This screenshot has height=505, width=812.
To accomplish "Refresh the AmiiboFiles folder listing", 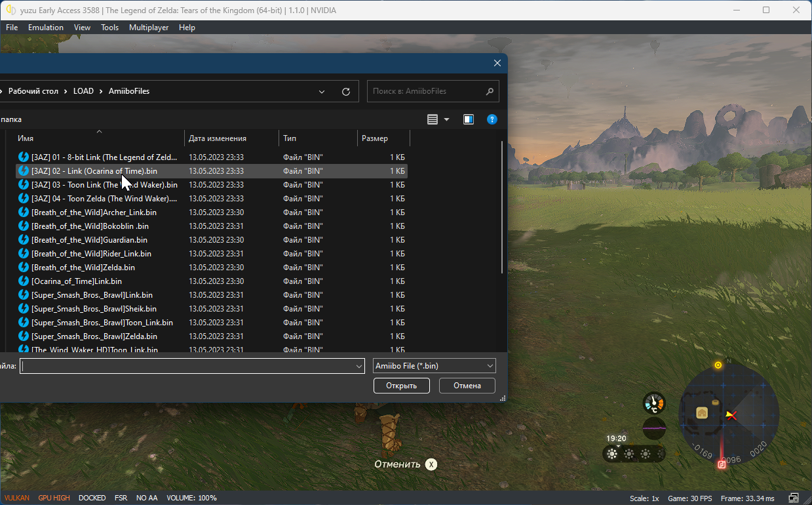I will tap(346, 92).
